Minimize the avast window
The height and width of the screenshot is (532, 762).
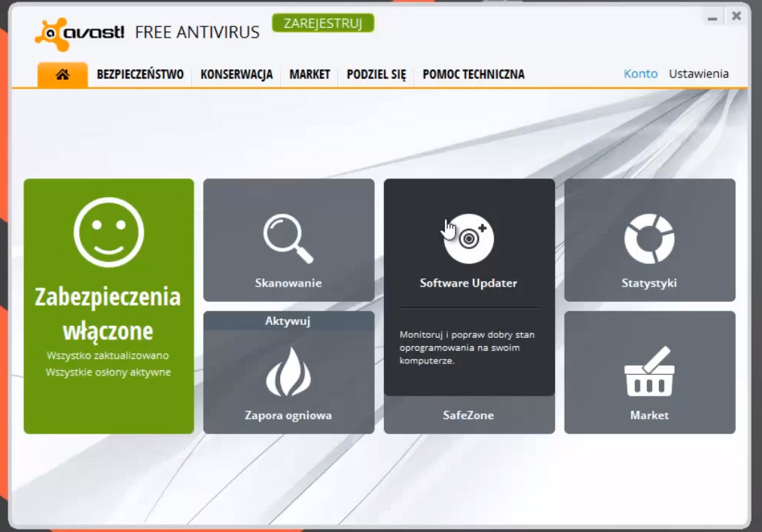tap(712, 19)
